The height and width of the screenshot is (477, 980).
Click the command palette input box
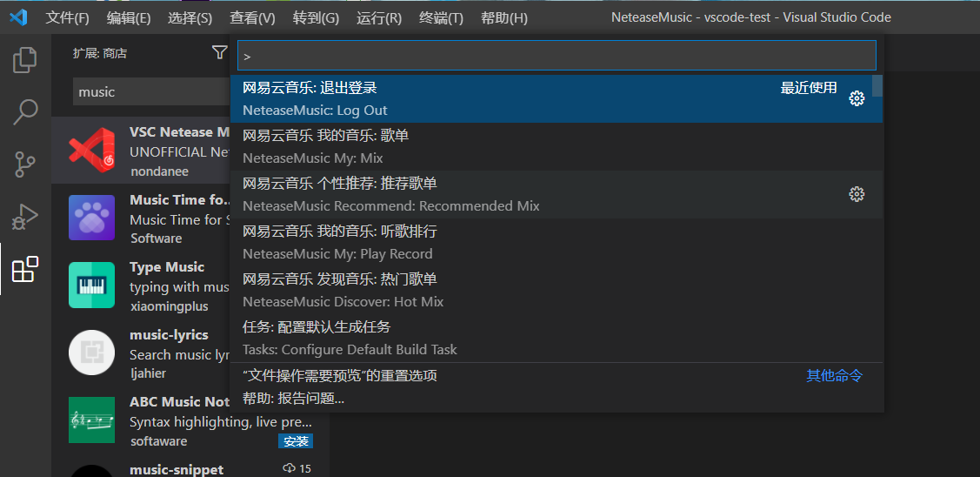click(557, 56)
